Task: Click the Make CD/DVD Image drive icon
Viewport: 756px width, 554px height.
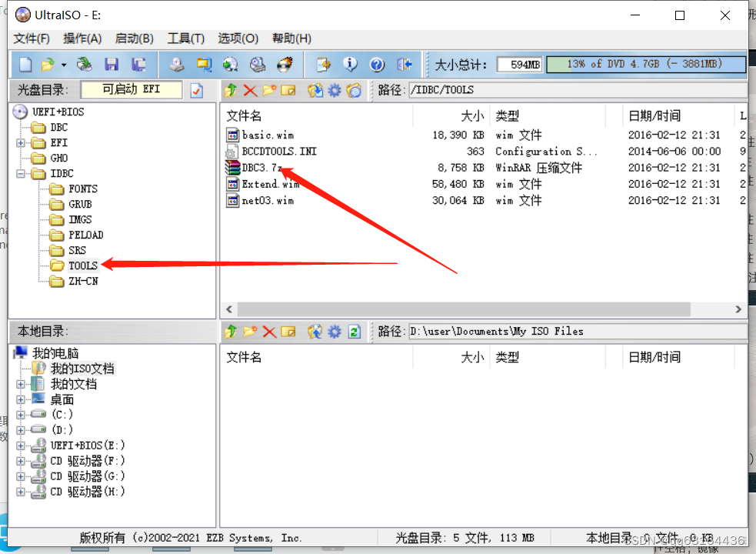Action: [x=176, y=64]
